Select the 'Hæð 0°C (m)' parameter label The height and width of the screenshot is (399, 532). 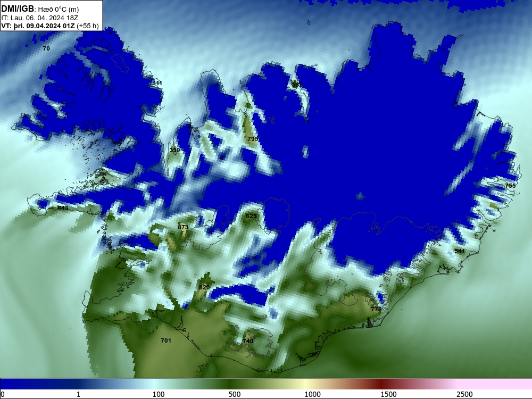tap(59, 10)
